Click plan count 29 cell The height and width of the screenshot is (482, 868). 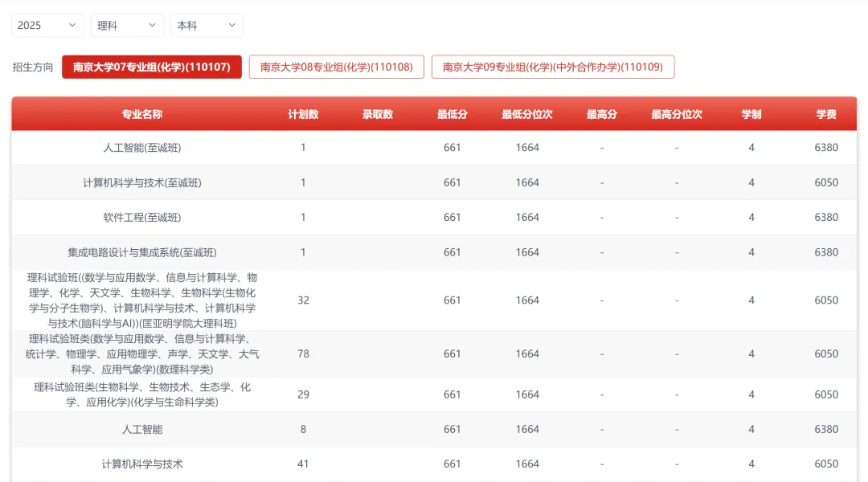click(x=303, y=394)
